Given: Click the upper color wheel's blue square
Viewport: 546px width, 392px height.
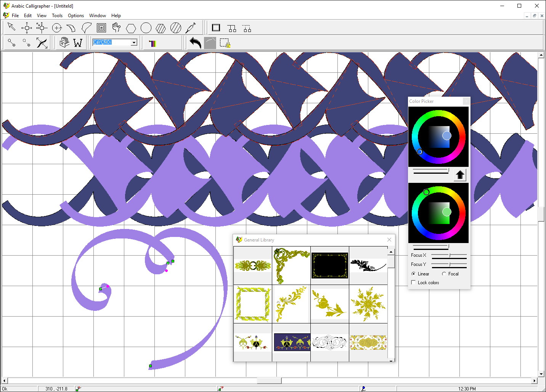Looking at the screenshot, I should tap(438, 137).
